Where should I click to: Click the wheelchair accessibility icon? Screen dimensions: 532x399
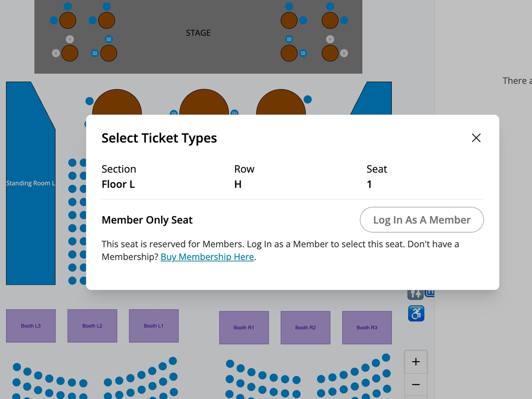point(416,313)
